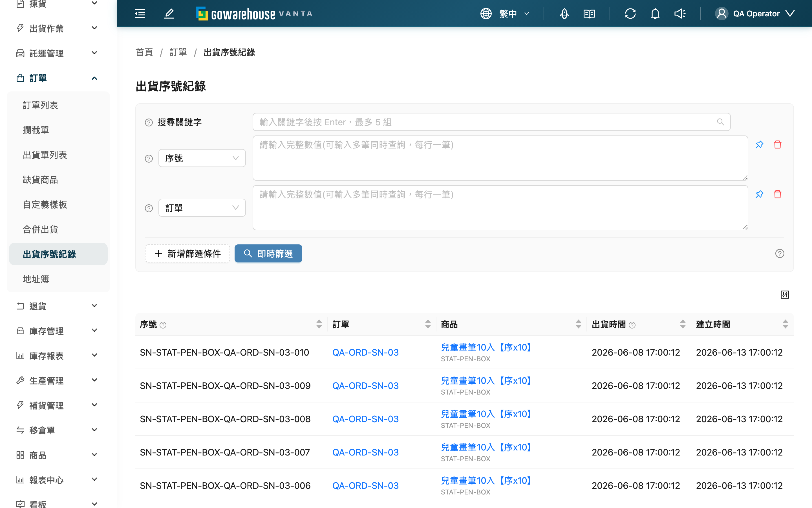Sort table by 商品 column
This screenshot has height=508, width=812.
click(x=579, y=324)
